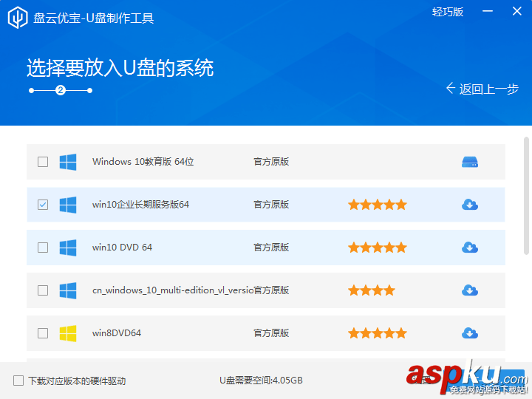
Task: Click cloud download icon for cn_windows_10_multi-edition row
Action: click(470, 290)
